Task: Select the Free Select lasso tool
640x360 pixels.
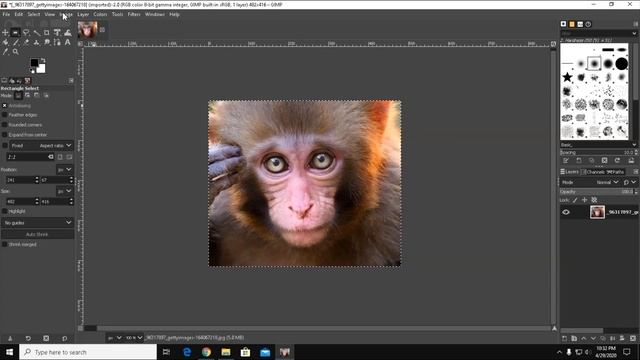Action: pos(26,32)
